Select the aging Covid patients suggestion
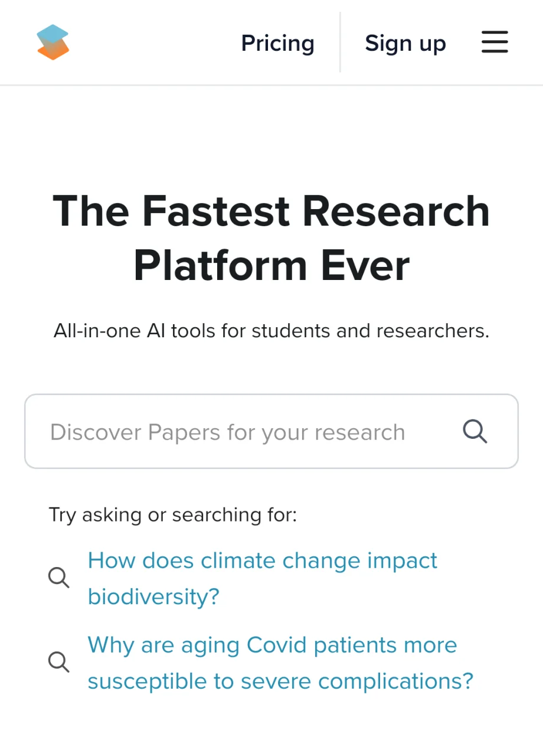Screen dimensions: 543x756 tap(280, 663)
